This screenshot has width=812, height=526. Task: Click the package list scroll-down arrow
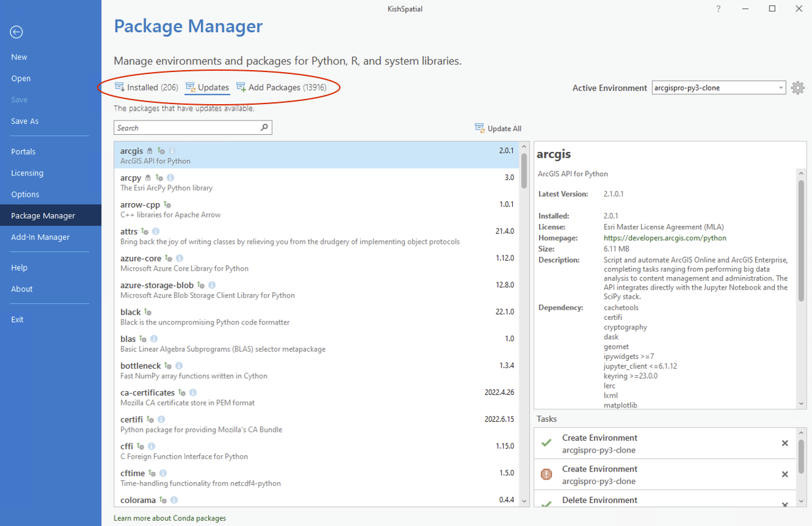524,502
